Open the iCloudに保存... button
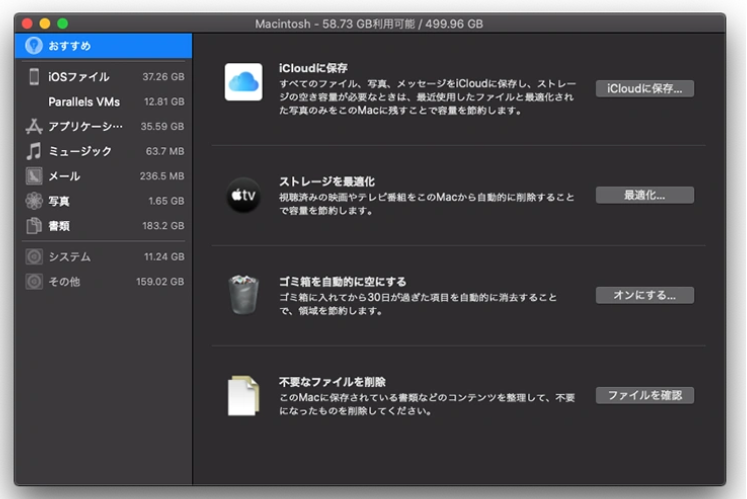 645,89
